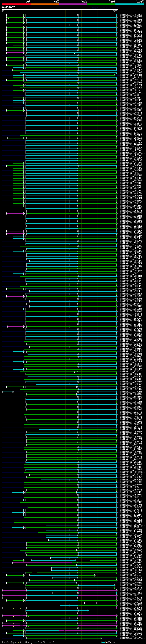Viewport: 146px width, 644px height.
Task: Open hit UniRef100_C5X4C8
Action: [131, 27]
